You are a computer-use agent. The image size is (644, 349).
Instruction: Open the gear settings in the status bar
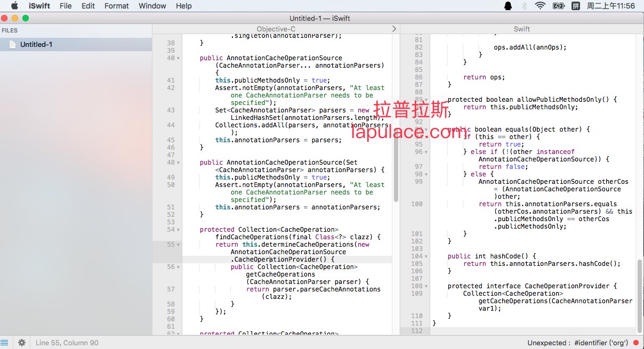(x=22, y=343)
